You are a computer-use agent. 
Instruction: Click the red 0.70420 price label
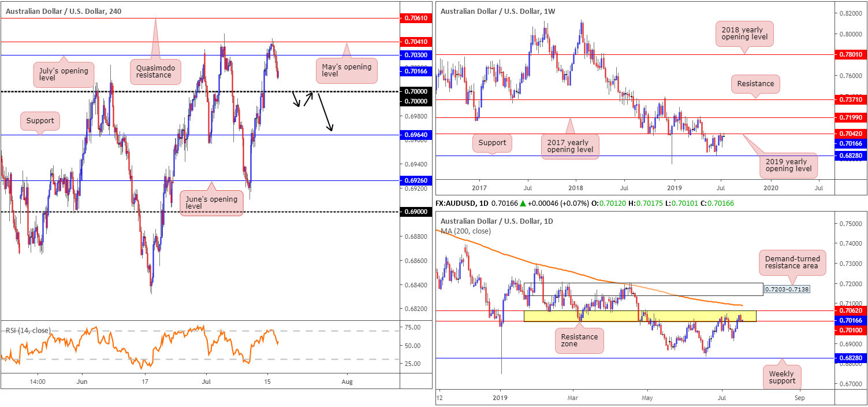click(851, 134)
